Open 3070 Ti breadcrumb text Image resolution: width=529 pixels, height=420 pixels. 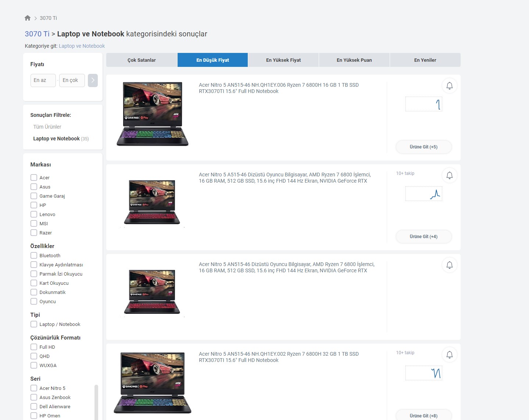coord(48,18)
